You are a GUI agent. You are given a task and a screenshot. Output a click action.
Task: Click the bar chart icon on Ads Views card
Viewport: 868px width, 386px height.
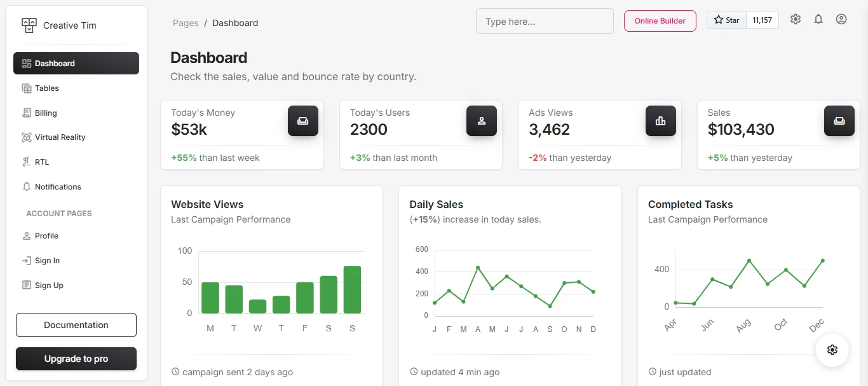pyautogui.click(x=661, y=121)
